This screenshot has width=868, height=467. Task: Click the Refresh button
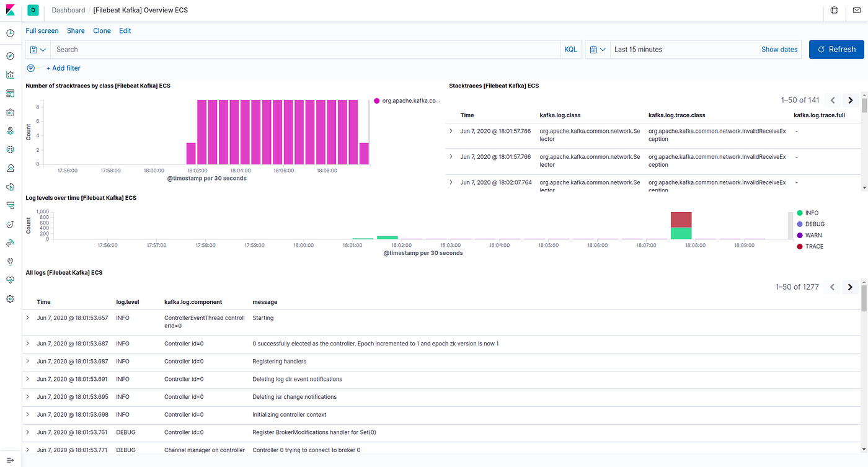coord(836,49)
